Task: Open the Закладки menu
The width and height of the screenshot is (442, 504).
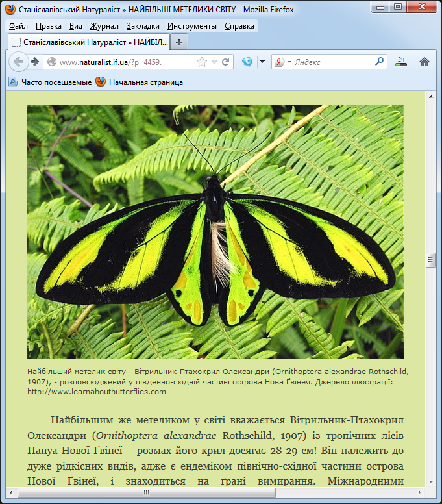Action: [x=143, y=26]
